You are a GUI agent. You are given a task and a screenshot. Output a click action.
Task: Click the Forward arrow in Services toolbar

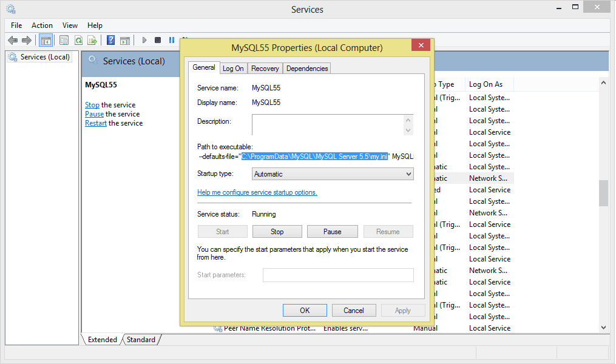coord(27,40)
